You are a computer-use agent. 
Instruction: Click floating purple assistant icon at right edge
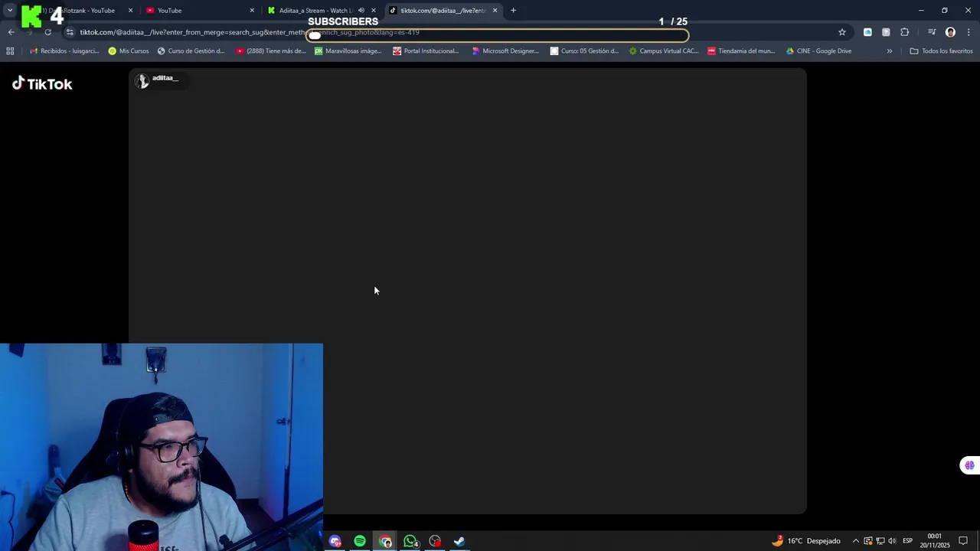click(x=969, y=465)
